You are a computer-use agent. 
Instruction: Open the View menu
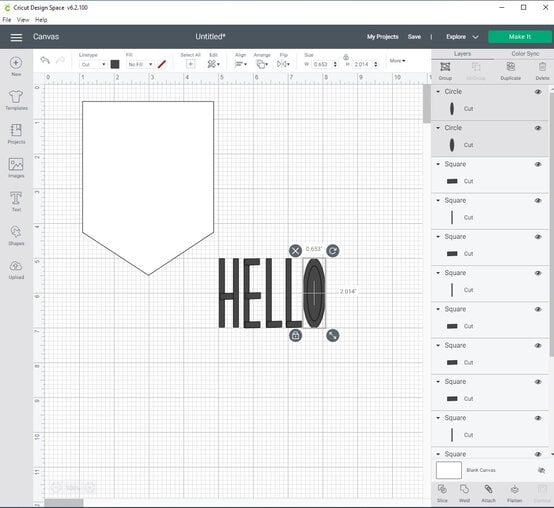pyautogui.click(x=23, y=20)
